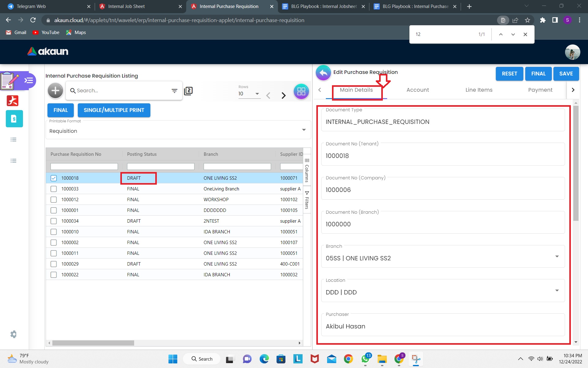Open the Rows per page dropdown
Viewport: 588px width, 368px height.
click(x=257, y=94)
